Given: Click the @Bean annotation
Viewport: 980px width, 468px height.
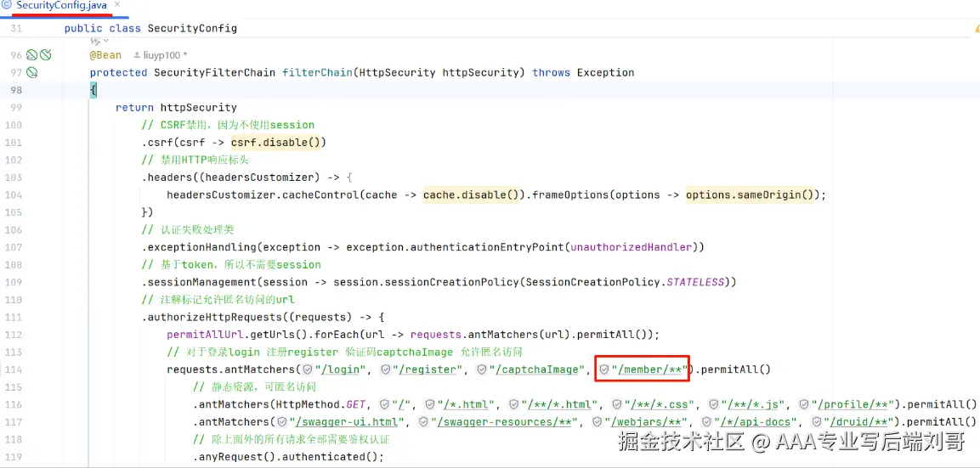Looking at the screenshot, I should tap(105, 55).
